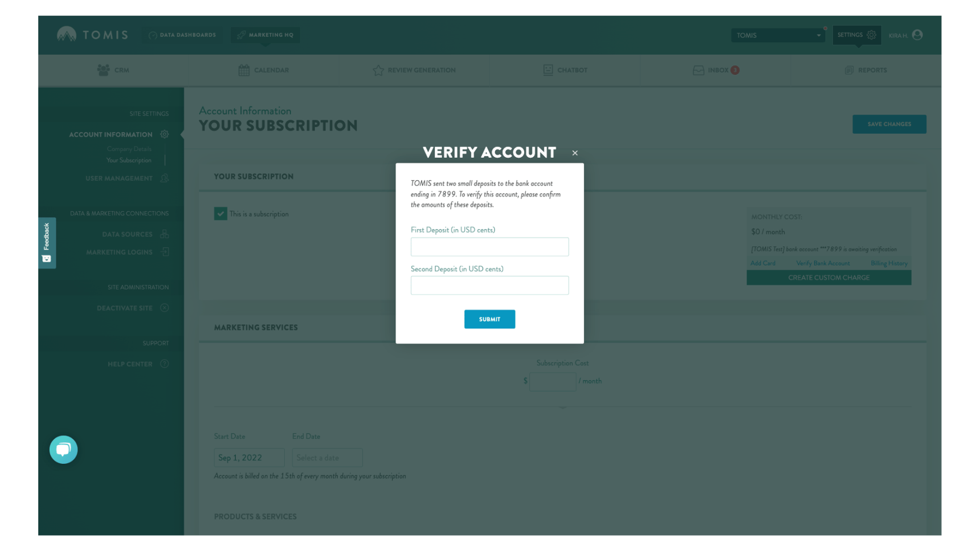Open the End Date 'Select a date' picker
Image resolution: width=980 pixels, height=551 pixels.
(x=327, y=457)
